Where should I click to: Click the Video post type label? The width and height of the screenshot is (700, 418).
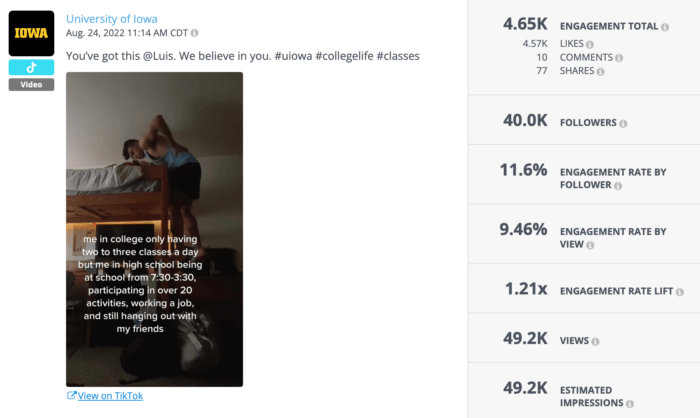pyautogui.click(x=31, y=84)
